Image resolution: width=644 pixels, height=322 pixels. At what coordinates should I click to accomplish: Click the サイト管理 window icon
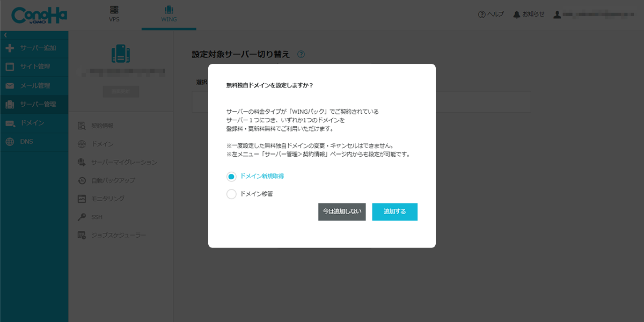(10, 67)
